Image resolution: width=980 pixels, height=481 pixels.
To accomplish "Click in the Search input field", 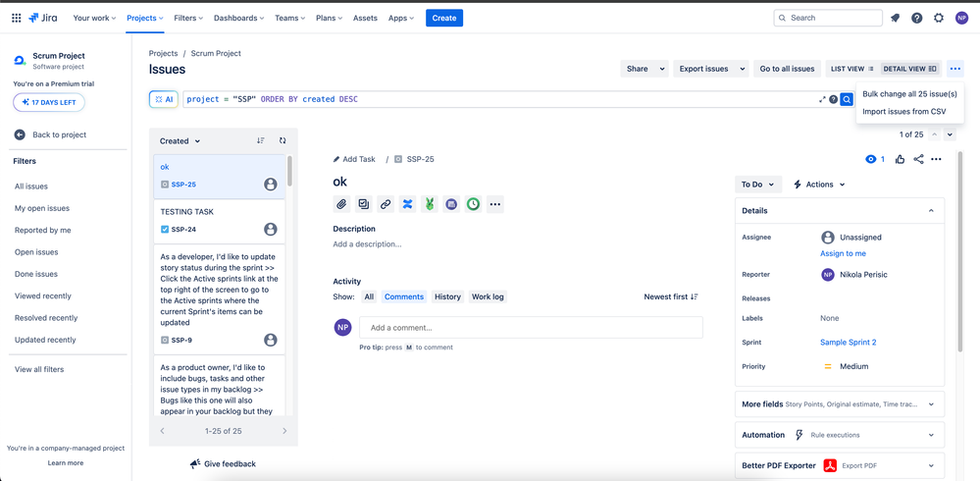I will 828,18.
